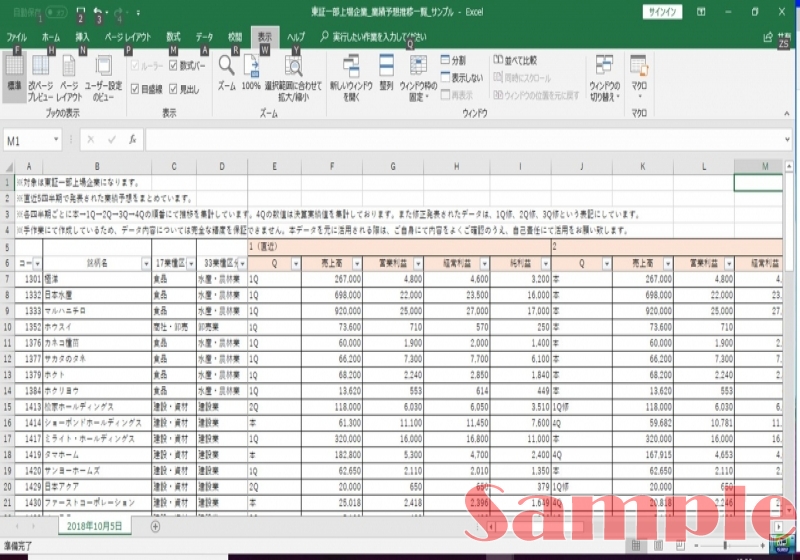Add a new sheet with plus icon
This screenshot has width=800, height=560.
155,526
